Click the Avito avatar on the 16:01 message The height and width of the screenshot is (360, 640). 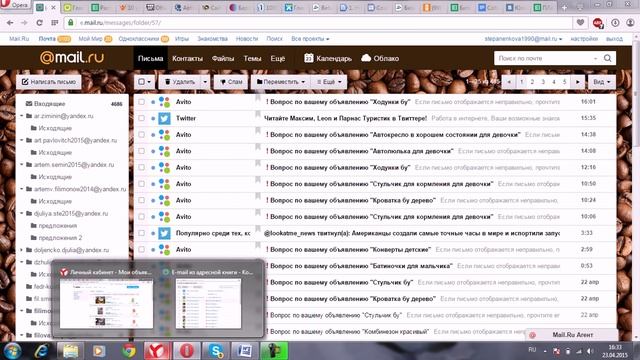pyautogui.click(x=164, y=102)
